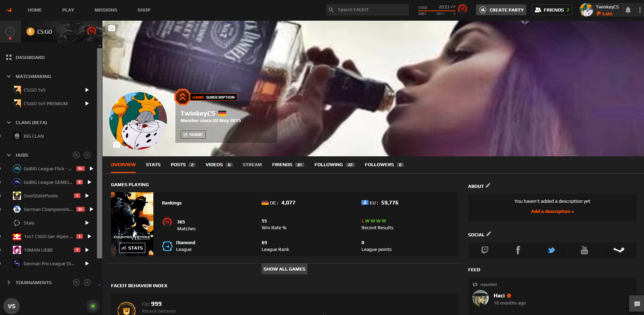Image resolution: width=644 pixels, height=315 pixels.
Task: Open the PLAY menu
Action: [68, 10]
